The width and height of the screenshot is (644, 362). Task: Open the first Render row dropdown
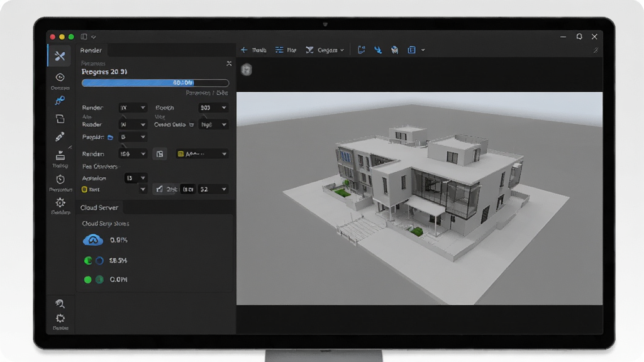[132, 107]
